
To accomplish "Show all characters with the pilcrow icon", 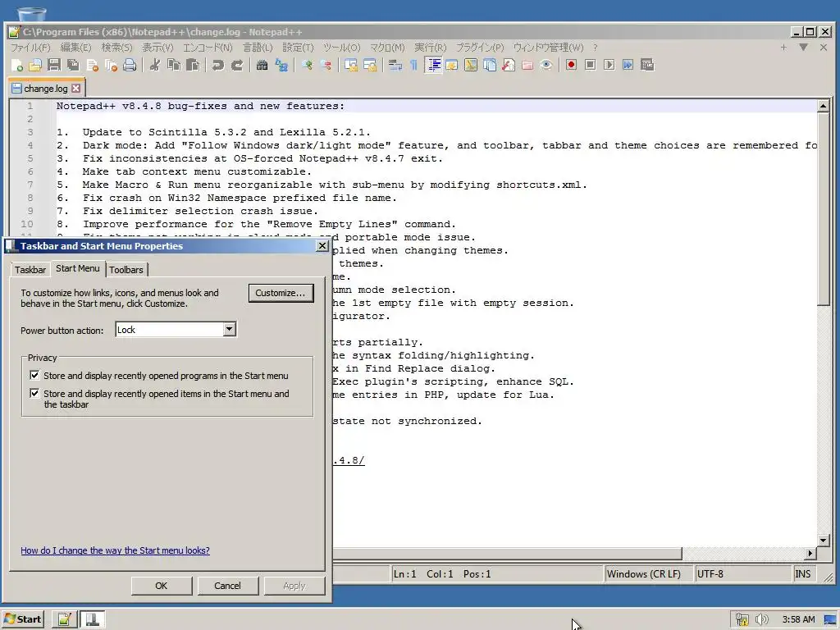I will click(413, 66).
